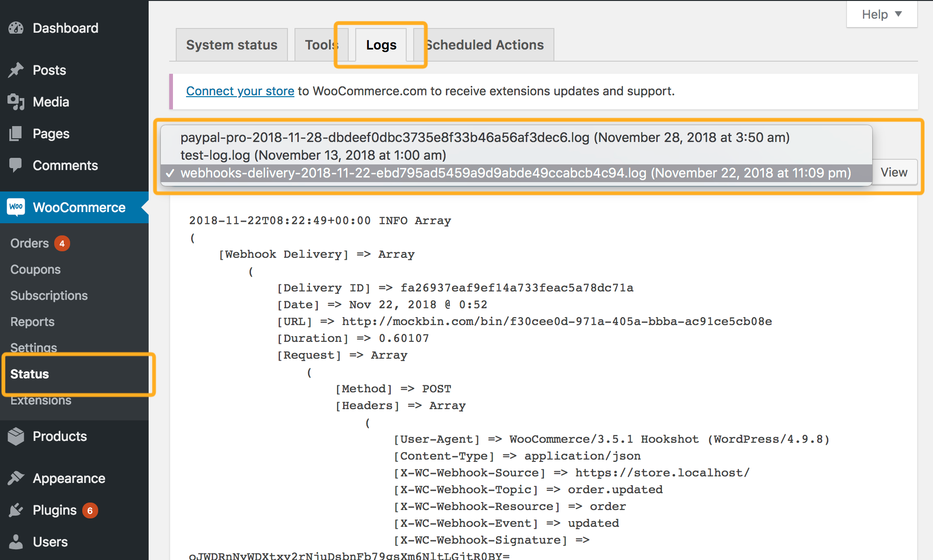Switch to the System status tab
The height and width of the screenshot is (560, 933).
[x=232, y=45]
